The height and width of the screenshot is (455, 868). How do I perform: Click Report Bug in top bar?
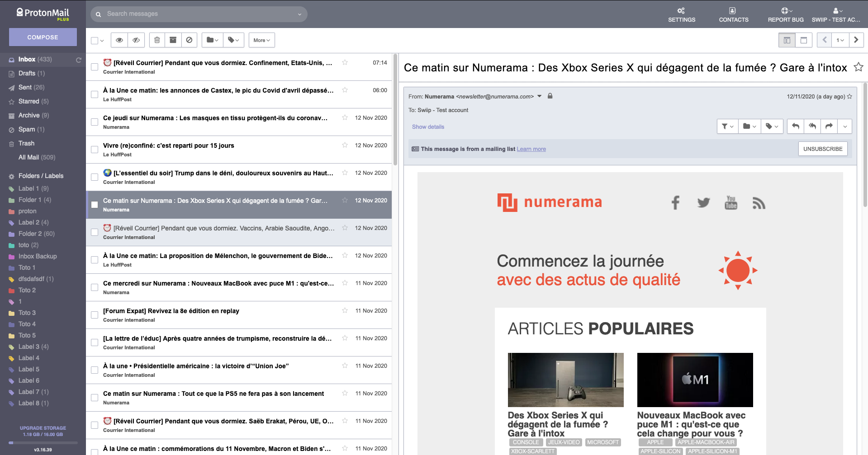point(786,15)
